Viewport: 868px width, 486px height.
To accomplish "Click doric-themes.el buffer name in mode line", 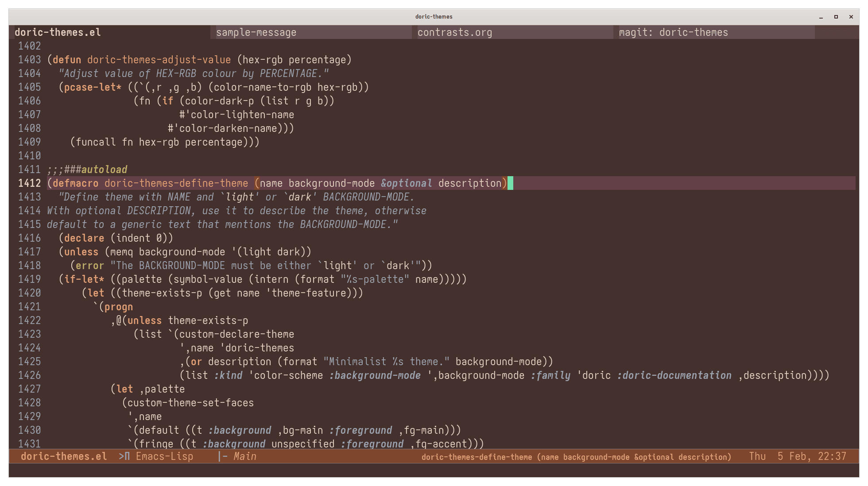I will coord(64,456).
